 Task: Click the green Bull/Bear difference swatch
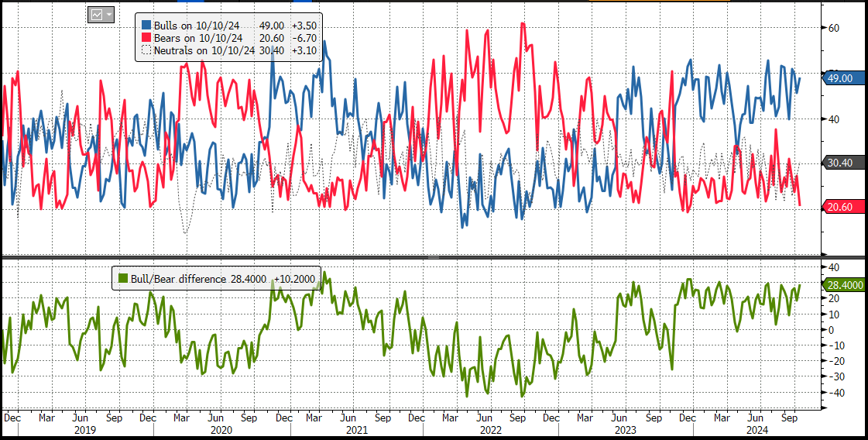tap(122, 279)
